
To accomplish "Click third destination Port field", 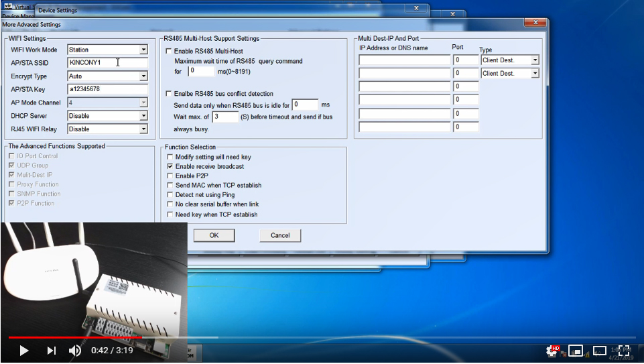I will point(466,86).
